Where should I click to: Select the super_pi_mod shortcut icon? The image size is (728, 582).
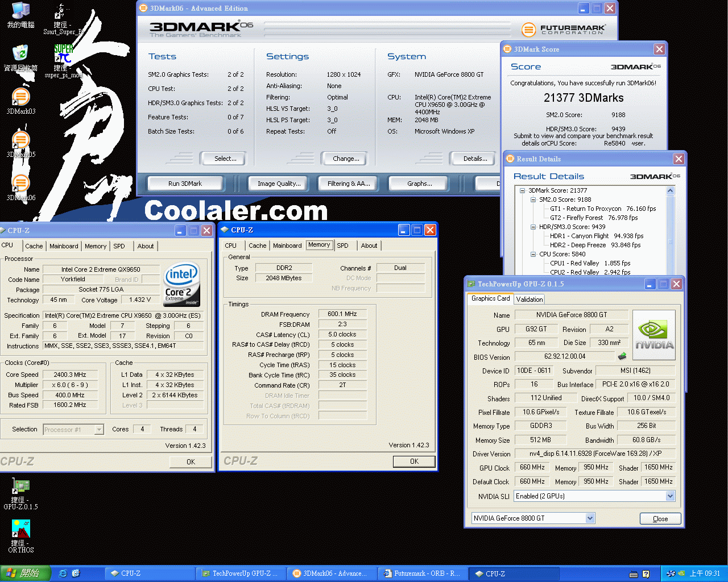coord(64,61)
